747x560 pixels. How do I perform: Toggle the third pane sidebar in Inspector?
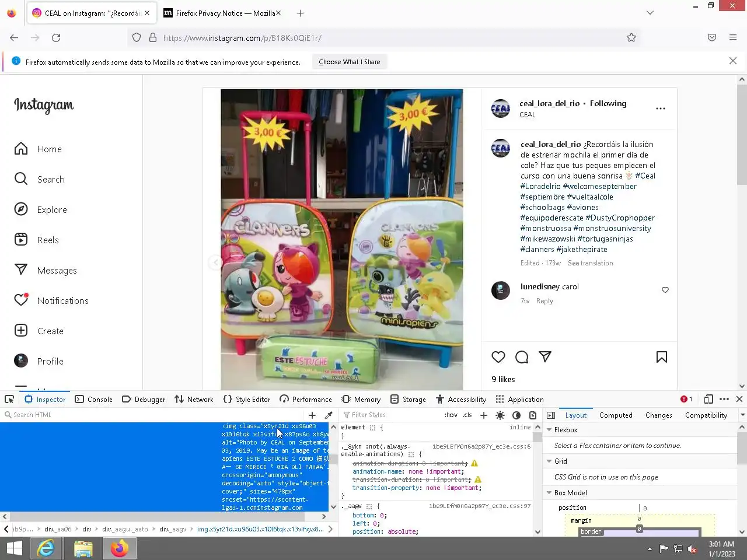click(551, 415)
